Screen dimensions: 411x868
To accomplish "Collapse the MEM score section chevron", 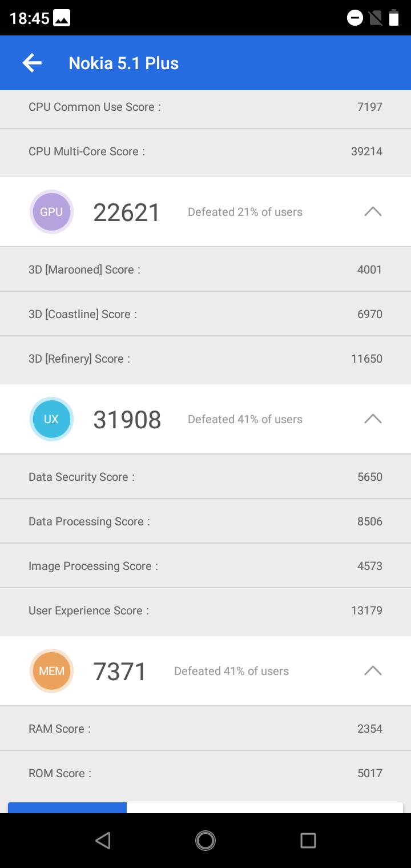I will (373, 671).
